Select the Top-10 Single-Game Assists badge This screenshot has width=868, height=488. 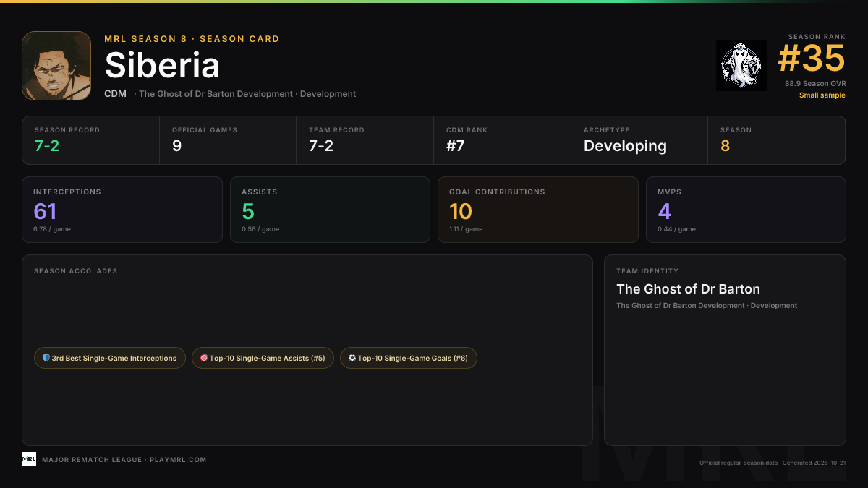pyautogui.click(x=263, y=358)
